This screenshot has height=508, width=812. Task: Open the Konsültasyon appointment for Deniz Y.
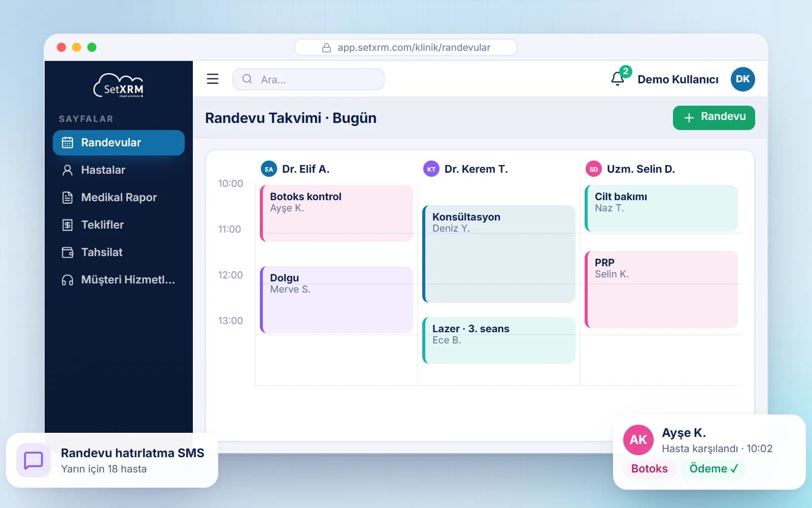point(499,254)
